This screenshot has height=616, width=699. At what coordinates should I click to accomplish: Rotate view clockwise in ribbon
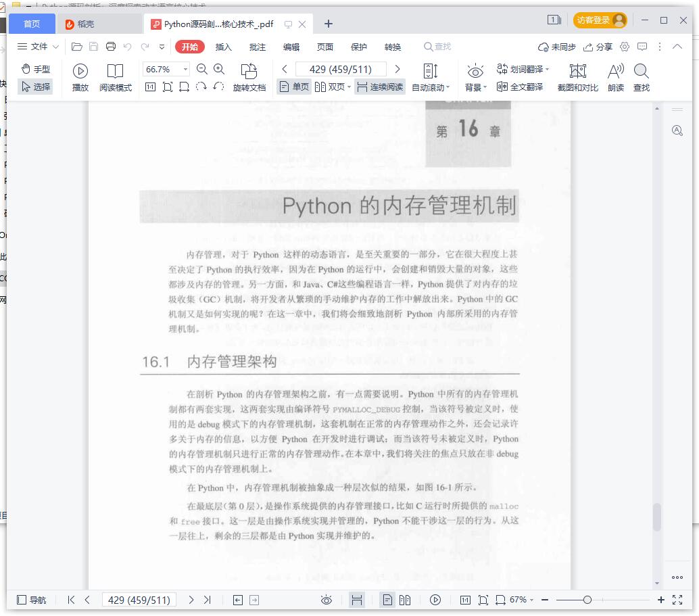[201, 87]
